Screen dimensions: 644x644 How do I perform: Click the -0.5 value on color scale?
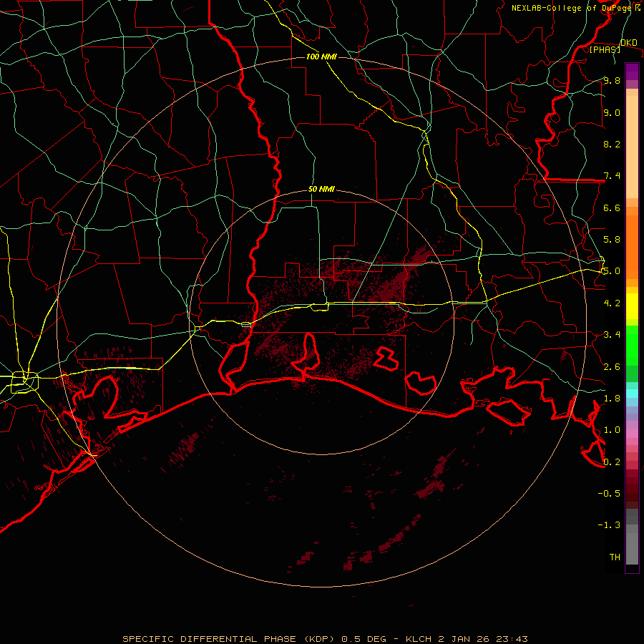pyautogui.click(x=609, y=493)
